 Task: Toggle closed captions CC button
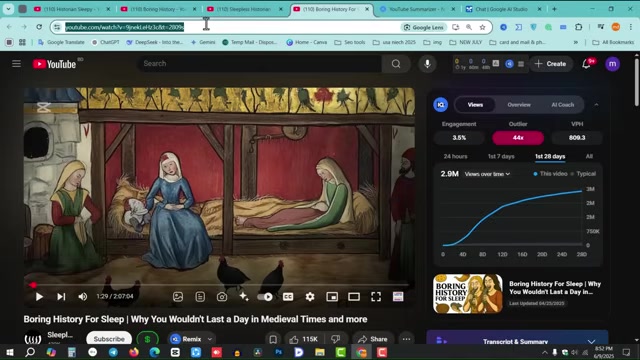click(288, 297)
